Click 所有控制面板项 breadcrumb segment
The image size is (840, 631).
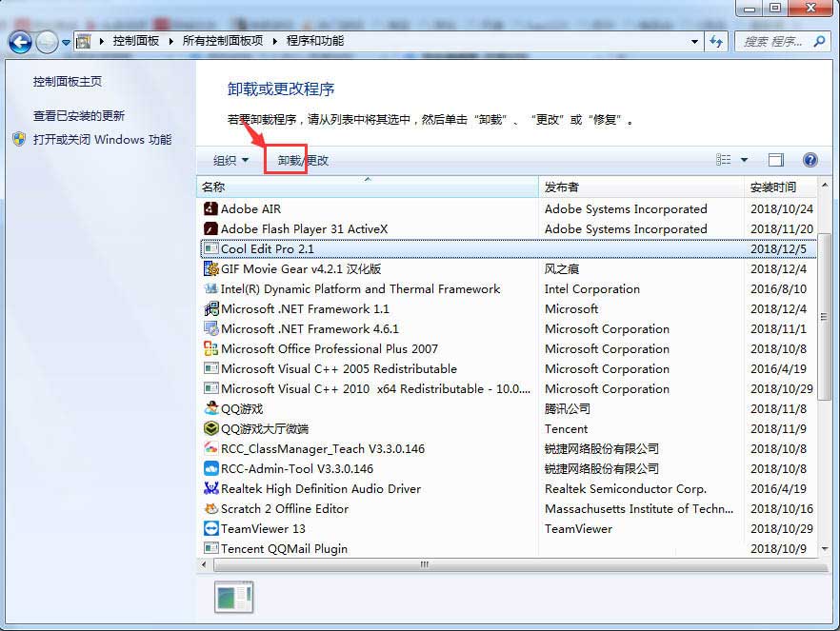tap(222, 41)
